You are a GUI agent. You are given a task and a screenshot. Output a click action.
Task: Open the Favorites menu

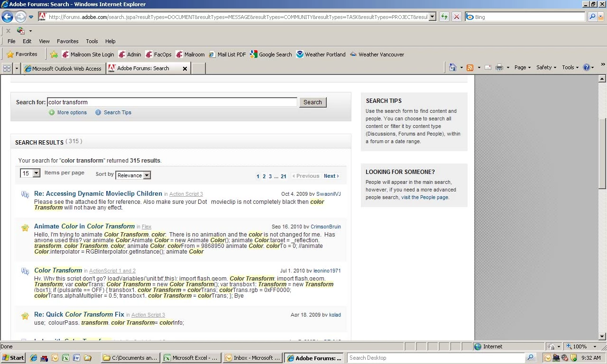tap(68, 41)
